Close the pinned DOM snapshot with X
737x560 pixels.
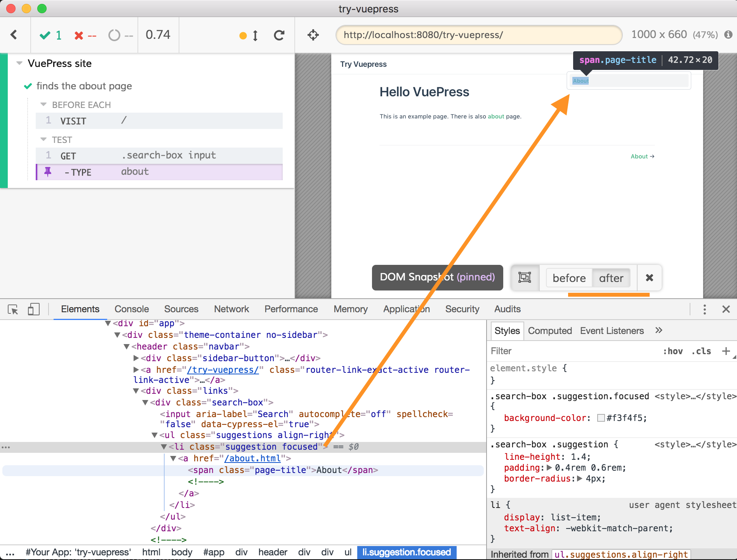pyautogui.click(x=649, y=278)
